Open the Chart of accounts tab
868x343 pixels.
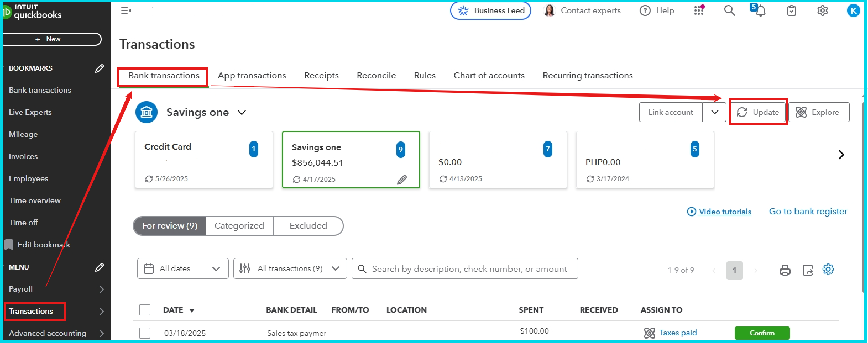coord(489,76)
